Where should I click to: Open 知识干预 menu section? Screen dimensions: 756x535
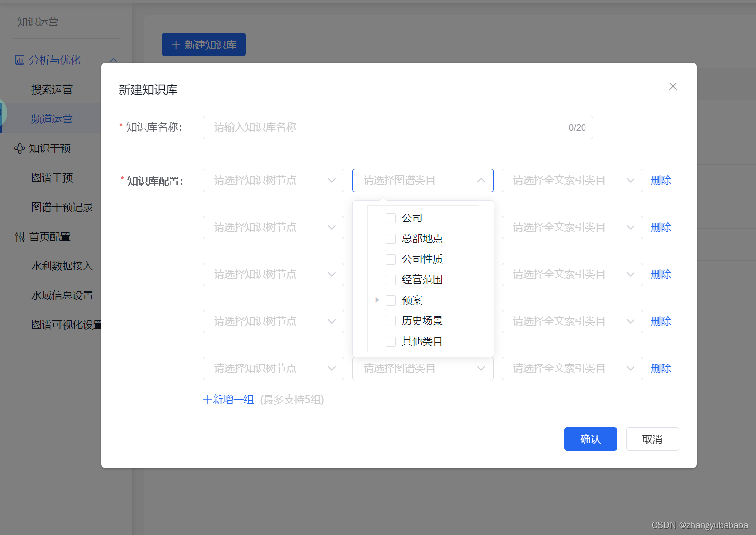click(49, 148)
